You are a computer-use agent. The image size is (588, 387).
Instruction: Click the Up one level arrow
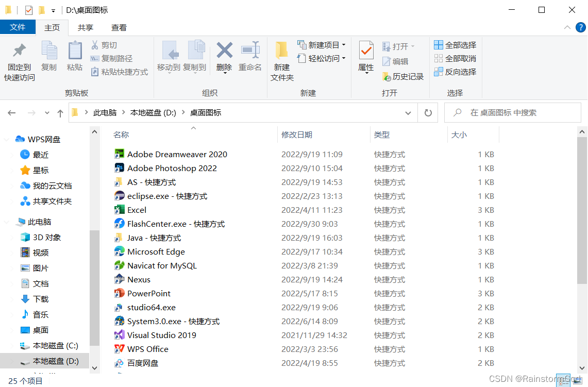pyautogui.click(x=60, y=113)
